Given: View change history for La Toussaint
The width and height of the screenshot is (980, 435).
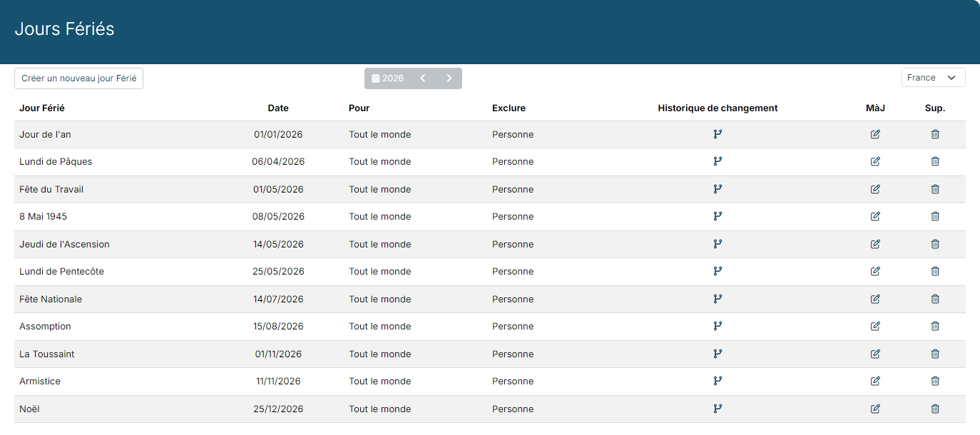Looking at the screenshot, I should click(x=718, y=354).
